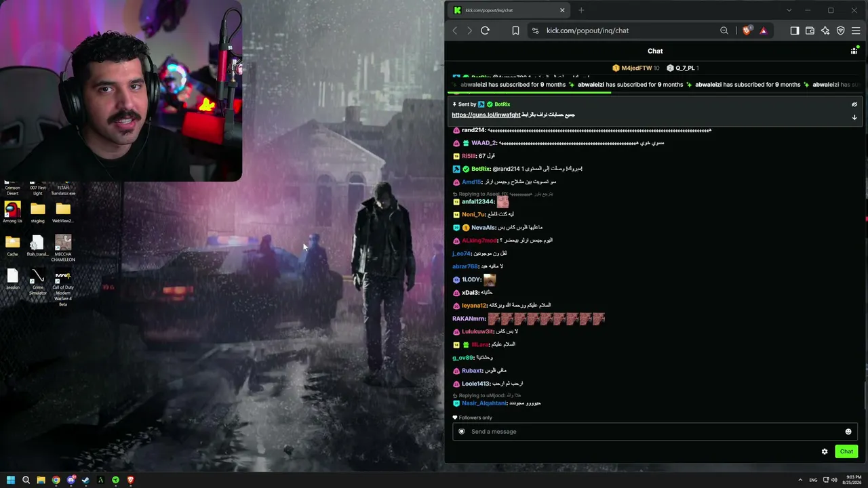Show chat users list icon
This screenshot has width=868, height=488.
[854, 51]
